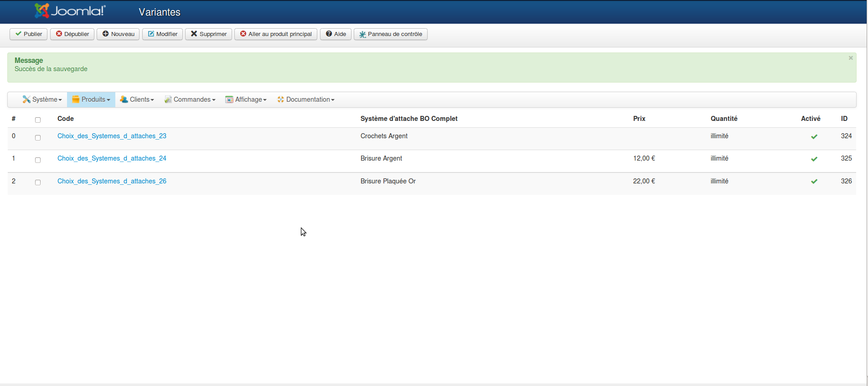Screen dimensions: 868x386
Task: Dismiss the success message with the close icon
Action: [851, 58]
